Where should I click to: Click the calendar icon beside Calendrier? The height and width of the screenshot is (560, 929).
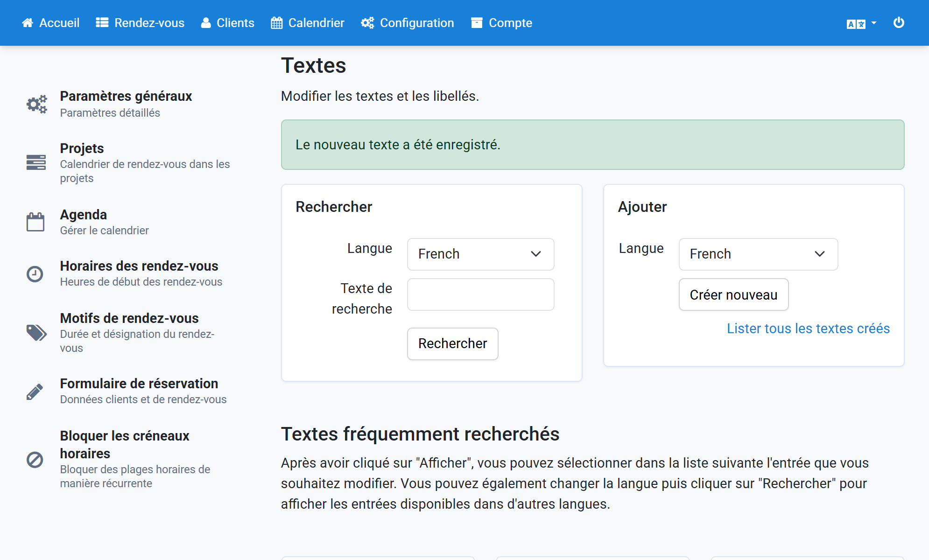click(277, 23)
